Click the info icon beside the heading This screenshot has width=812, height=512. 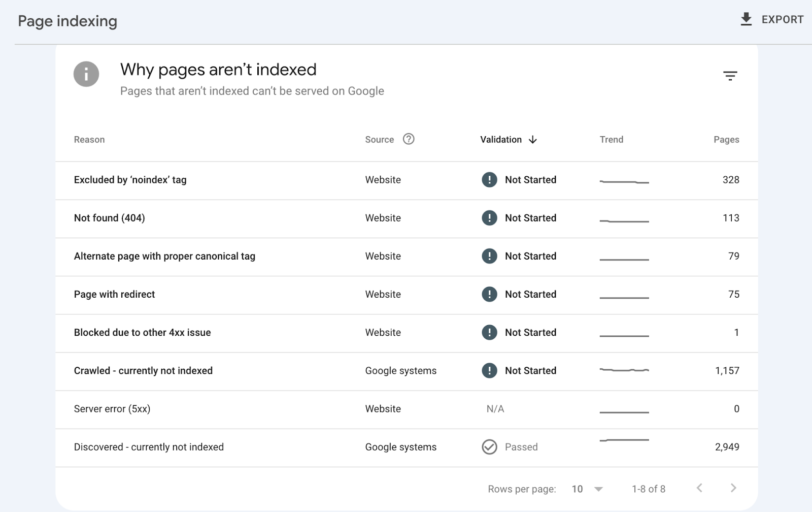(86, 74)
